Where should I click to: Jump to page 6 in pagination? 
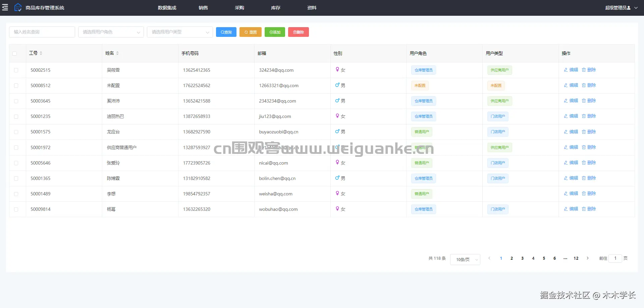554,258
